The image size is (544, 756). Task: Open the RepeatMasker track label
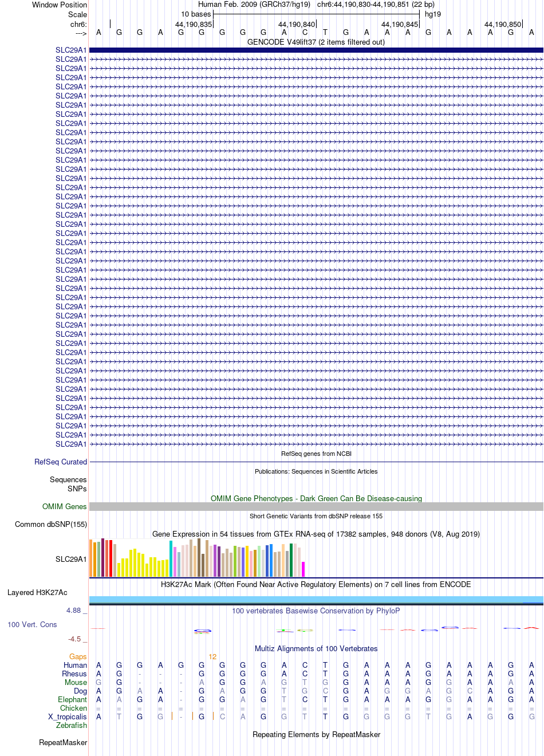[63, 743]
